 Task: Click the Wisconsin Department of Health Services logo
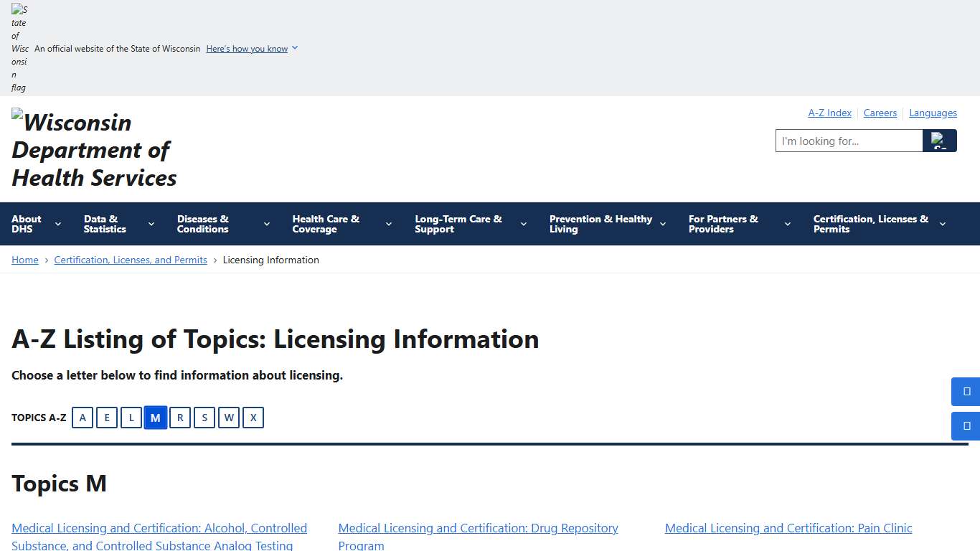(x=92, y=150)
